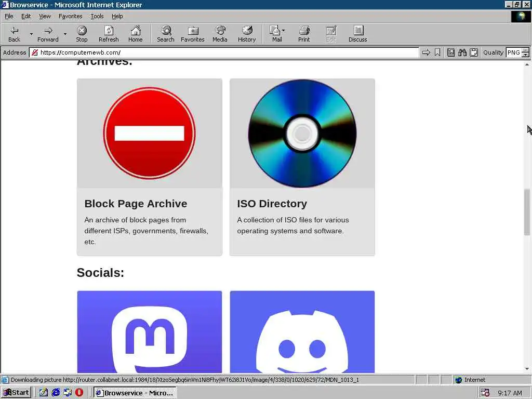The width and height of the screenshot is (532, 399).
Task: Click the page icon in address bar
Action: click(x=35, y=52)
